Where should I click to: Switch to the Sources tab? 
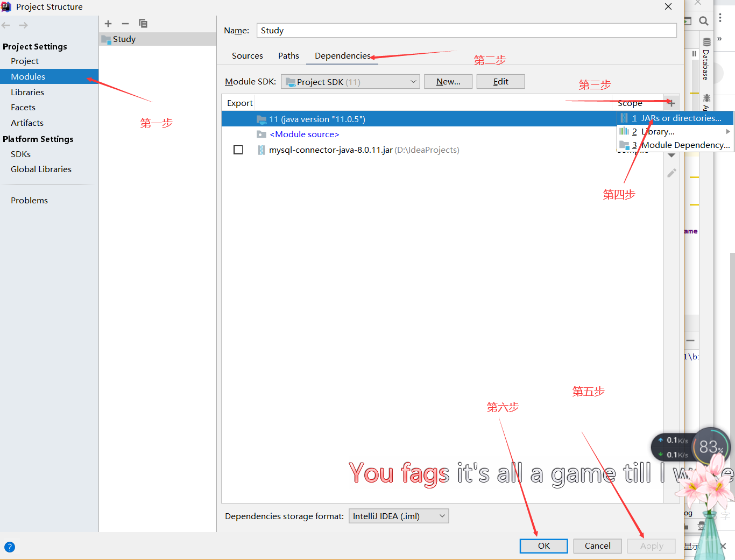click(248, 56)
